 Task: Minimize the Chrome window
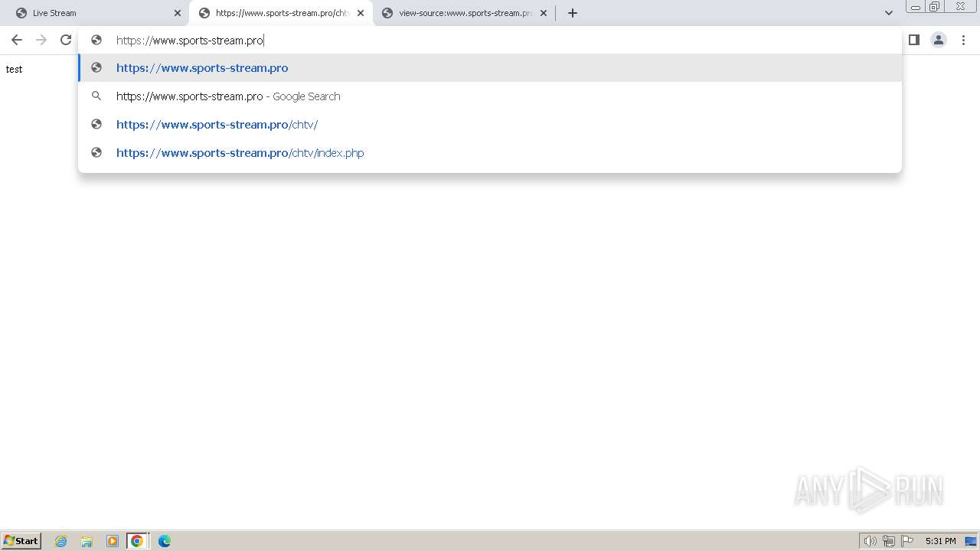(x=915, y=7)
